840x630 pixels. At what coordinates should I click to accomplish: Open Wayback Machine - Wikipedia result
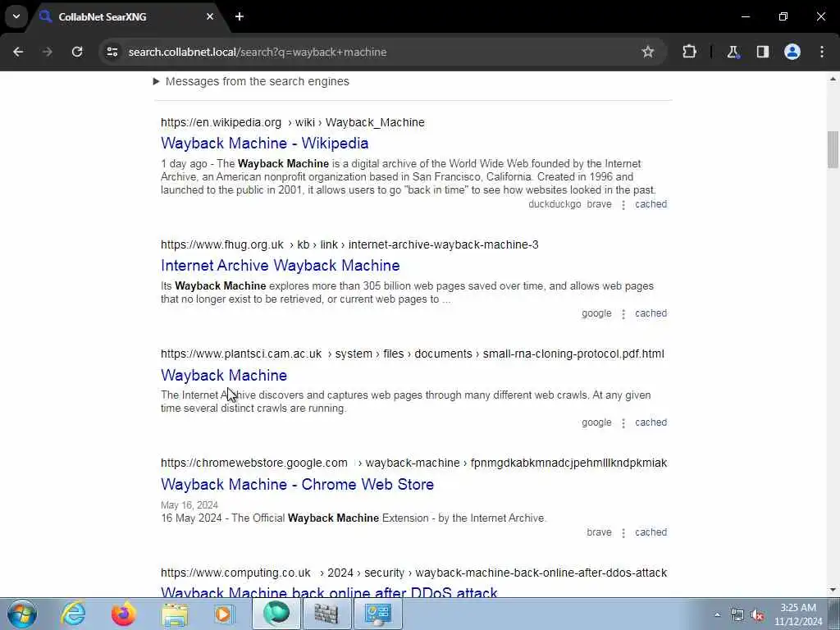click(x=265, y=143)
